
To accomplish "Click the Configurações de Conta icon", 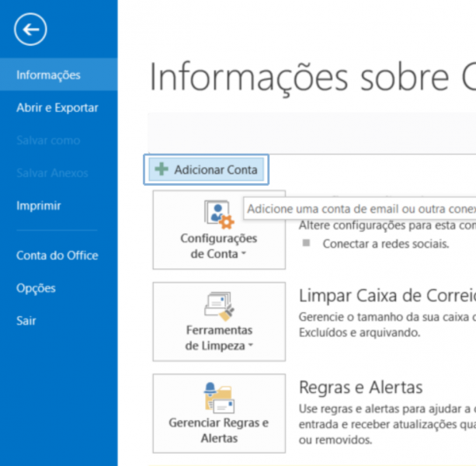I will pyautogui.click(x=219, y=214).
